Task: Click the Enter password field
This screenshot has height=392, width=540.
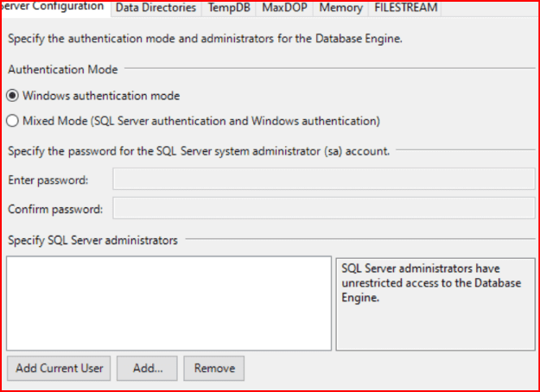Action: point(323,180)
